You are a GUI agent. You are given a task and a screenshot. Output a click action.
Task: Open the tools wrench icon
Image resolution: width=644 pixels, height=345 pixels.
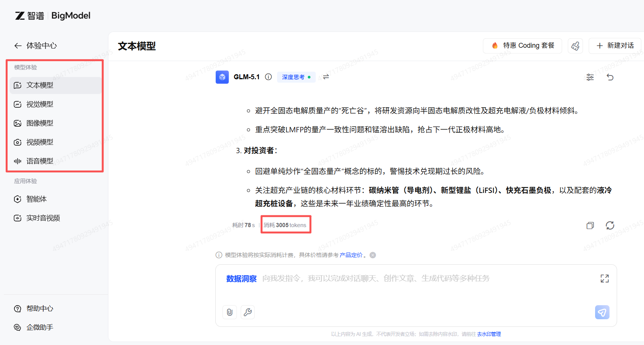(x=248, y=312)
